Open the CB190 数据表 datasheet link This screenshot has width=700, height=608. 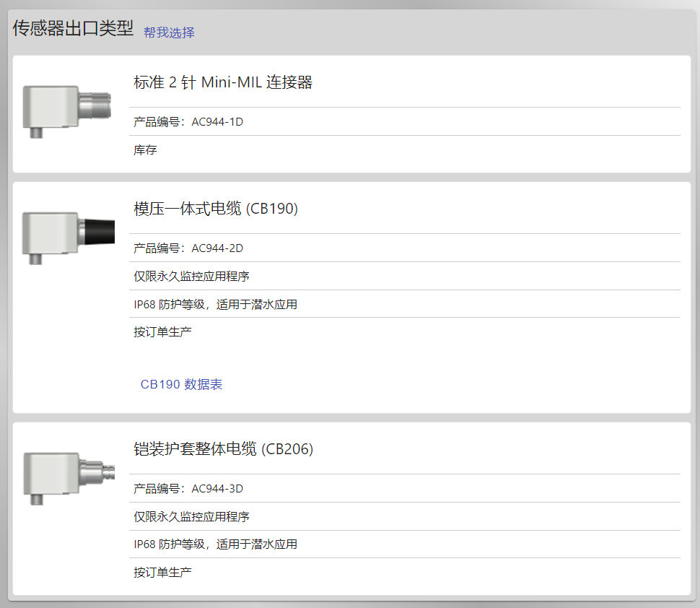coord(181,384)
